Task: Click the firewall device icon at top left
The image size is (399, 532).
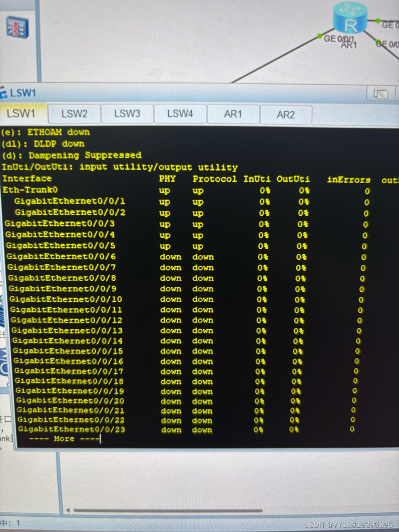Action: click(17, 28)
